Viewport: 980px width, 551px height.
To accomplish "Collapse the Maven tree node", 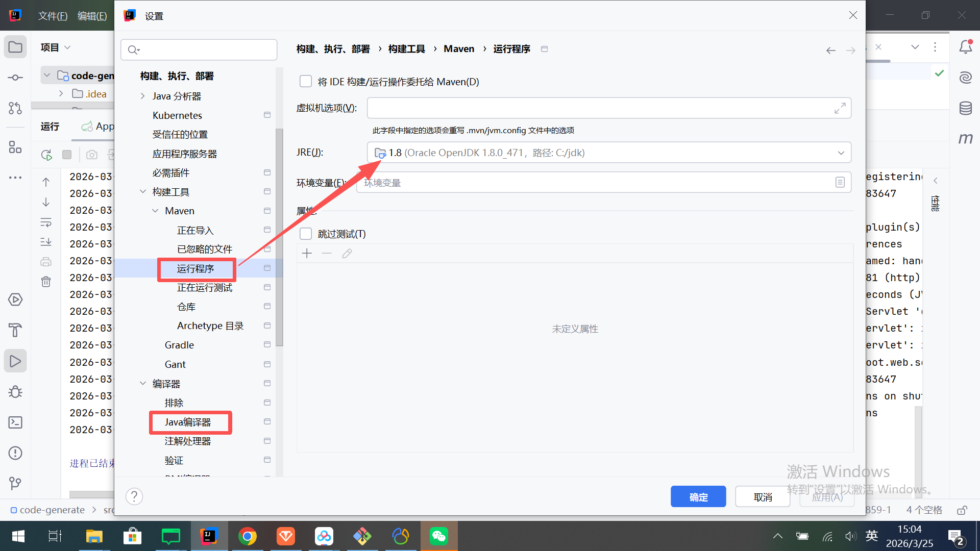I will [x=155, y=211].
